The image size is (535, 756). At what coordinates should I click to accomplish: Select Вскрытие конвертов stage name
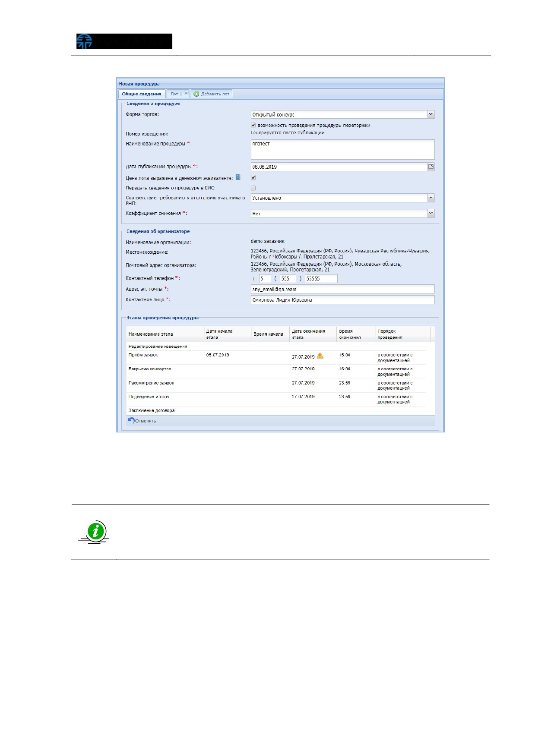(x=149, y=369)
